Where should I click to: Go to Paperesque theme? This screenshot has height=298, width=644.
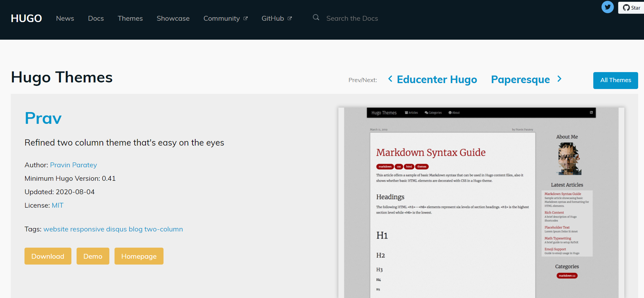(x=521, y=80)
